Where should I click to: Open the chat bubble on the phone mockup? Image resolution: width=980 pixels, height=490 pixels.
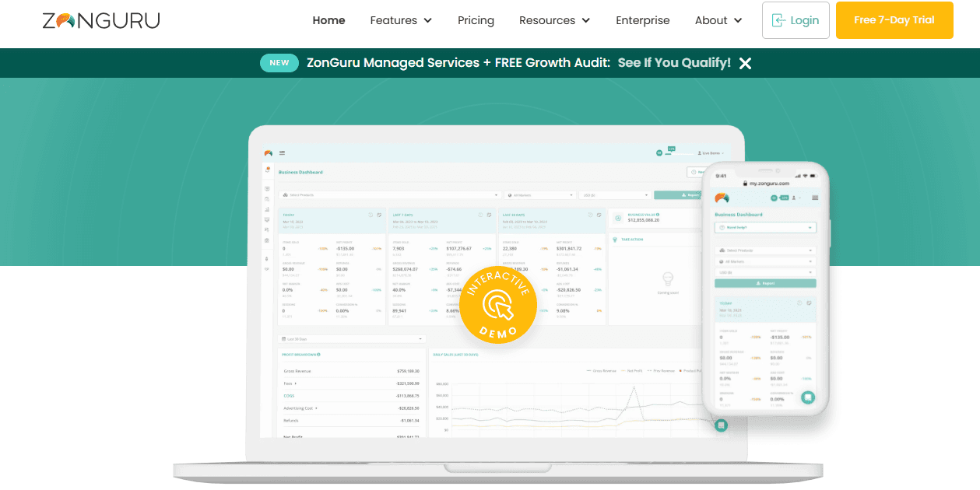(x=808, y=397)
